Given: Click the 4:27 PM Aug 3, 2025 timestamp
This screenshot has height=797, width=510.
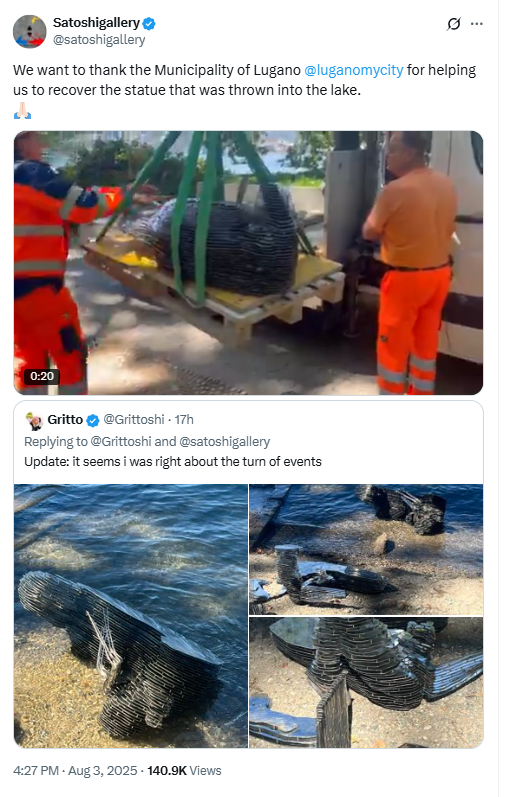Looking at the screenshot, I should tap(75, 771).
